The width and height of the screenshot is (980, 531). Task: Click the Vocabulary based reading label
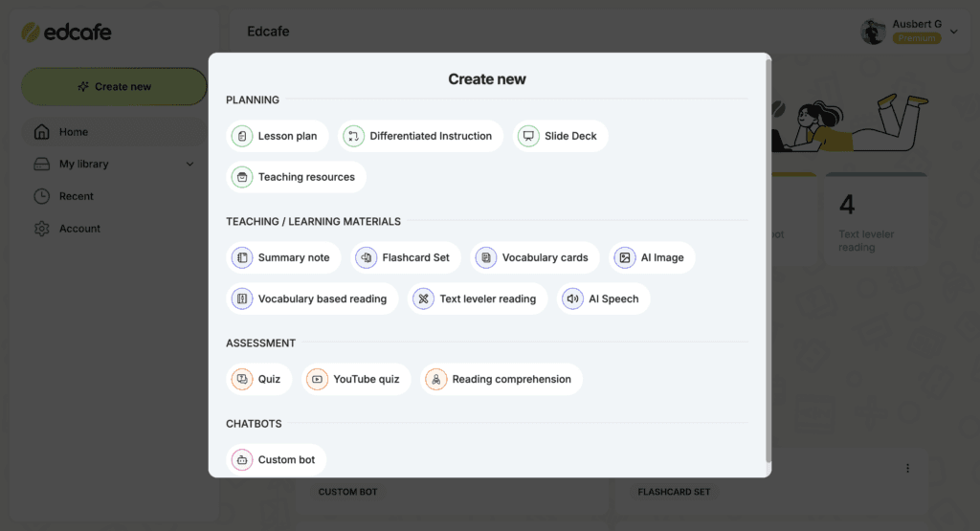pos(323,299)
